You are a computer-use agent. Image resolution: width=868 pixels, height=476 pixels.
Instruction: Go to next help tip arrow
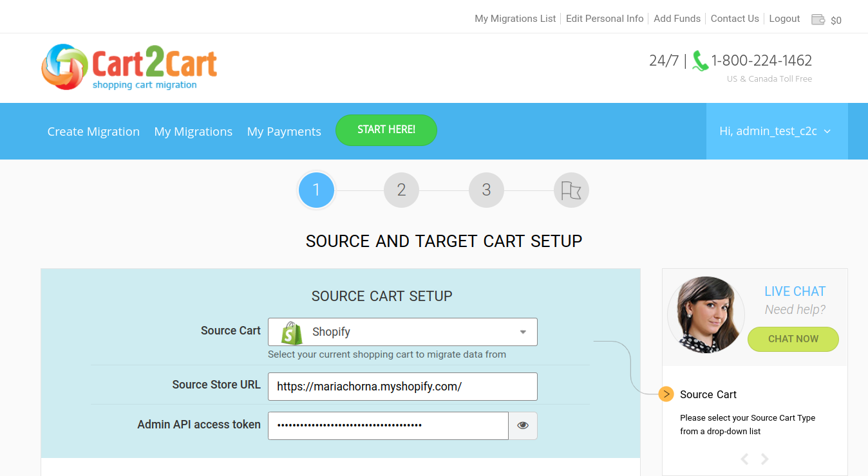tap(765, 459)
